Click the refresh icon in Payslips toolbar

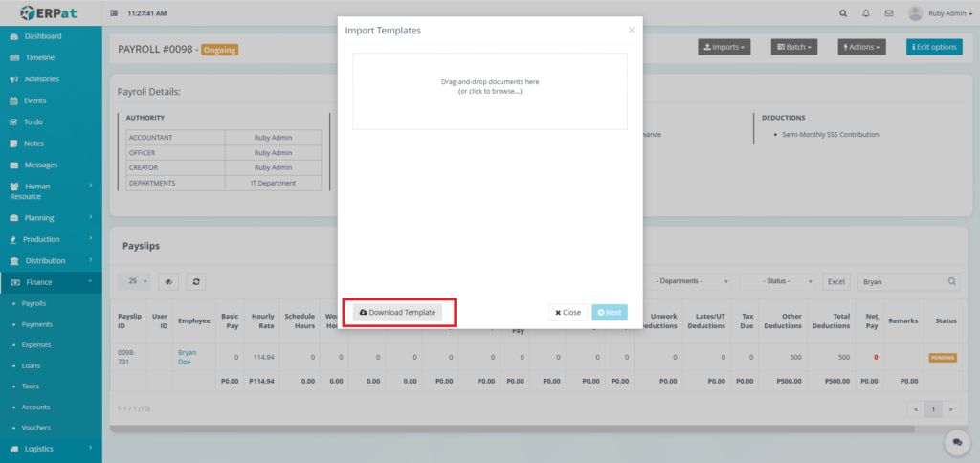[x=196, y=282]
